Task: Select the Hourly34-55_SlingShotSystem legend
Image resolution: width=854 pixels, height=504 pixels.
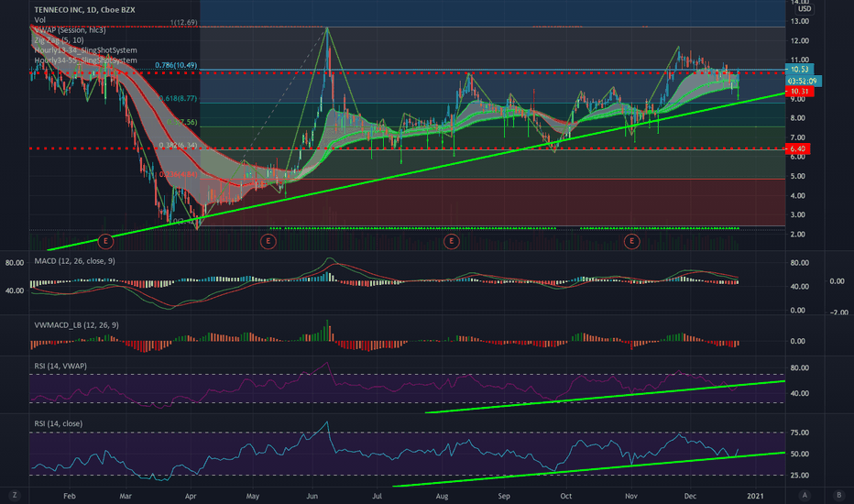Action: coord(85,60)
